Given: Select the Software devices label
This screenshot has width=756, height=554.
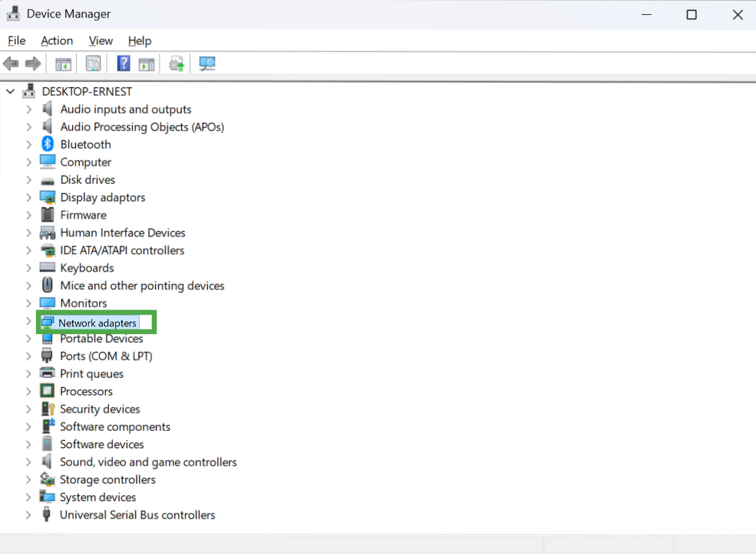Looking at the screenshot, I should (102, 444).
